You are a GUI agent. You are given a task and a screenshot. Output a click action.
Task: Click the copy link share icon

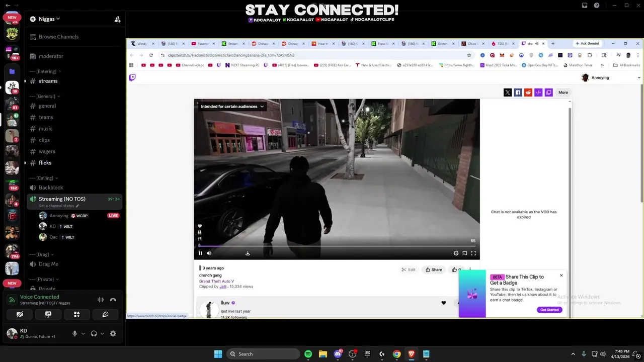click(x=548, y=93)
